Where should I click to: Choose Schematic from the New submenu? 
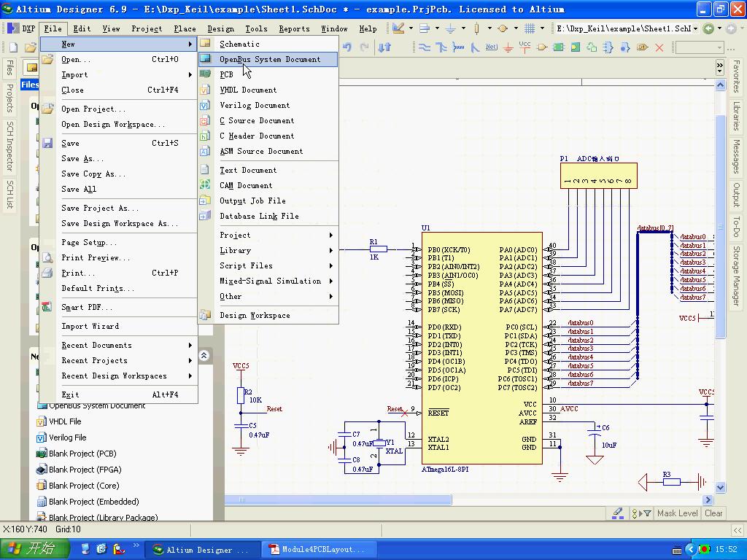268,44
